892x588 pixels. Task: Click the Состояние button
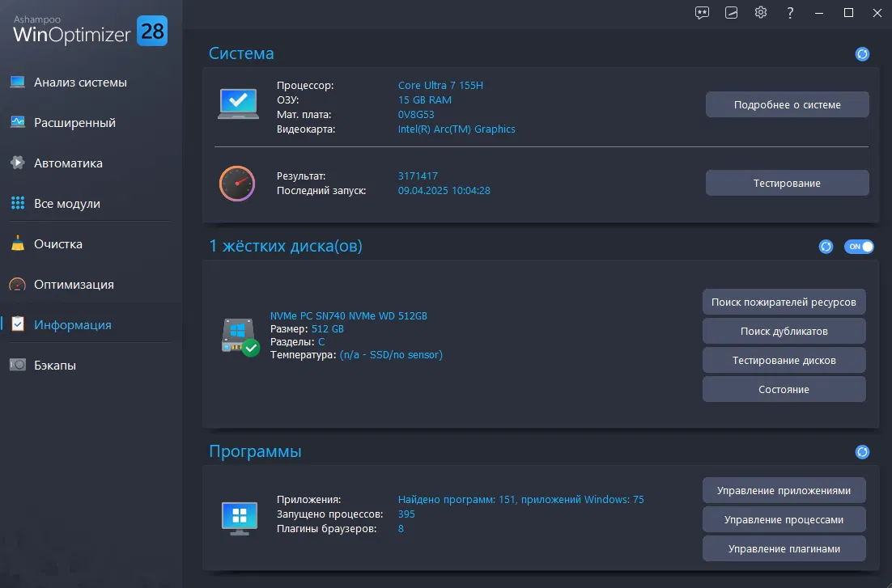click(x=784, y=390)
